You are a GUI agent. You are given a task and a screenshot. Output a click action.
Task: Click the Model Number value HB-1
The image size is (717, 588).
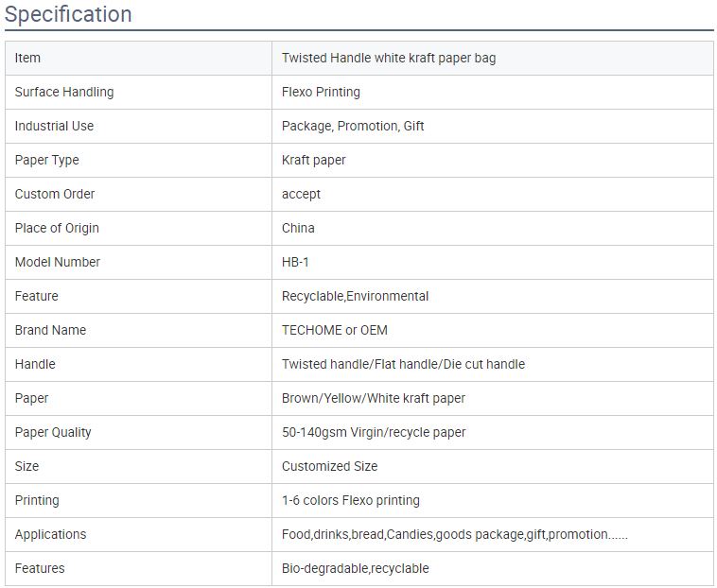(295, 262)
